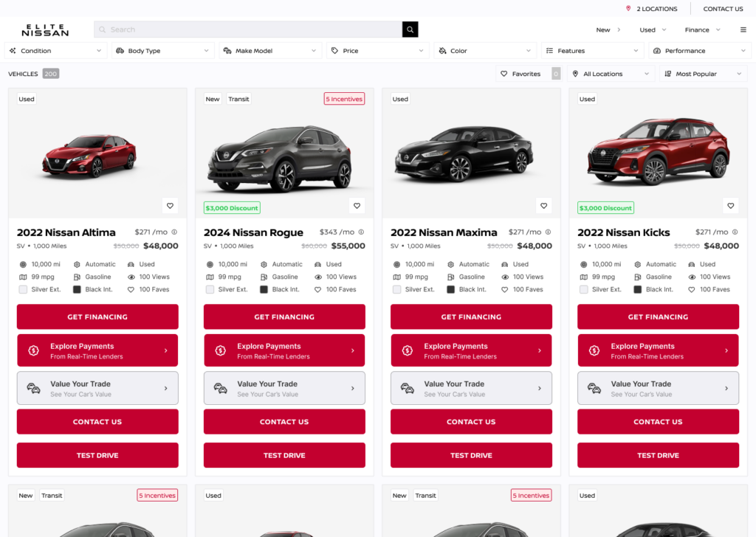Open the Used menu in navigation

653,30
